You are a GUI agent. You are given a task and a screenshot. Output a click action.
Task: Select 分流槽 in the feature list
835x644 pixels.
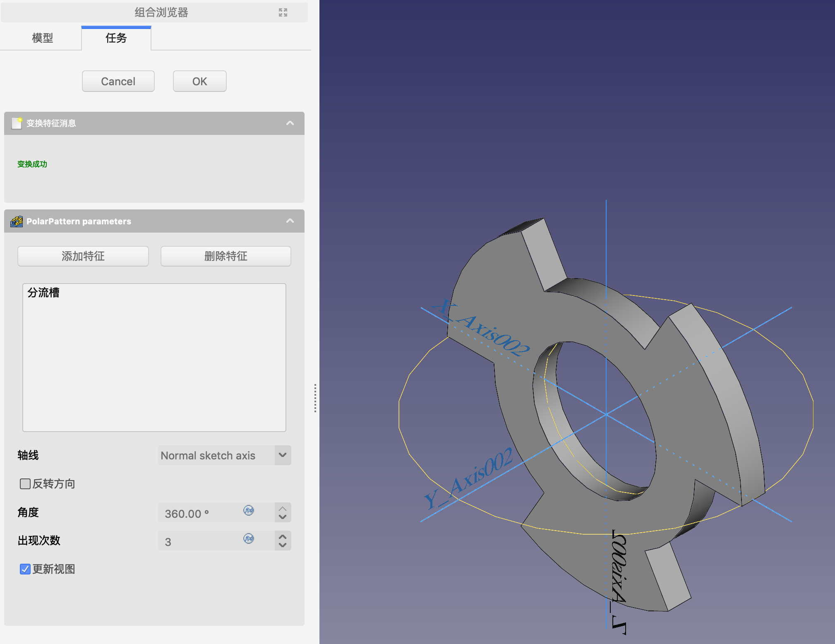43,293
